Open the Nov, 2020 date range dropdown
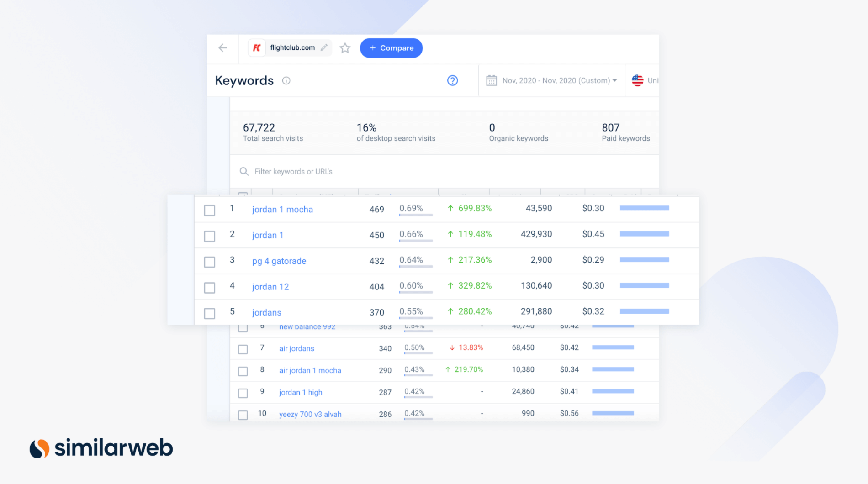 pos(552,80)
